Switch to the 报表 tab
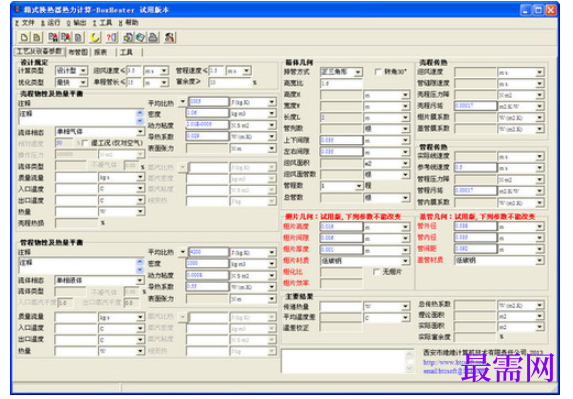This screenshot has height=399, width=573. click(100, 52)
